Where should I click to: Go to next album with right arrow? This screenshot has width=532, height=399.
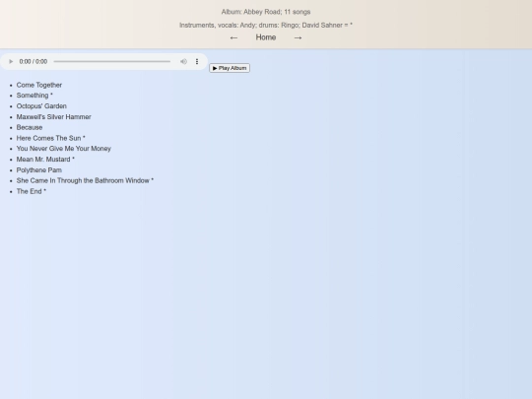point(298,37)
